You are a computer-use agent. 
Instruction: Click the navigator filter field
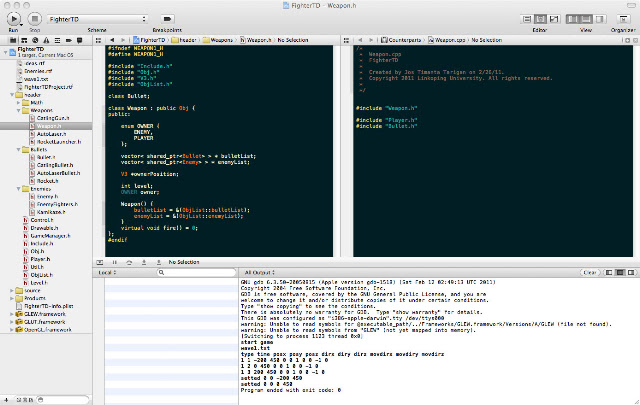[x=63, y=400]
